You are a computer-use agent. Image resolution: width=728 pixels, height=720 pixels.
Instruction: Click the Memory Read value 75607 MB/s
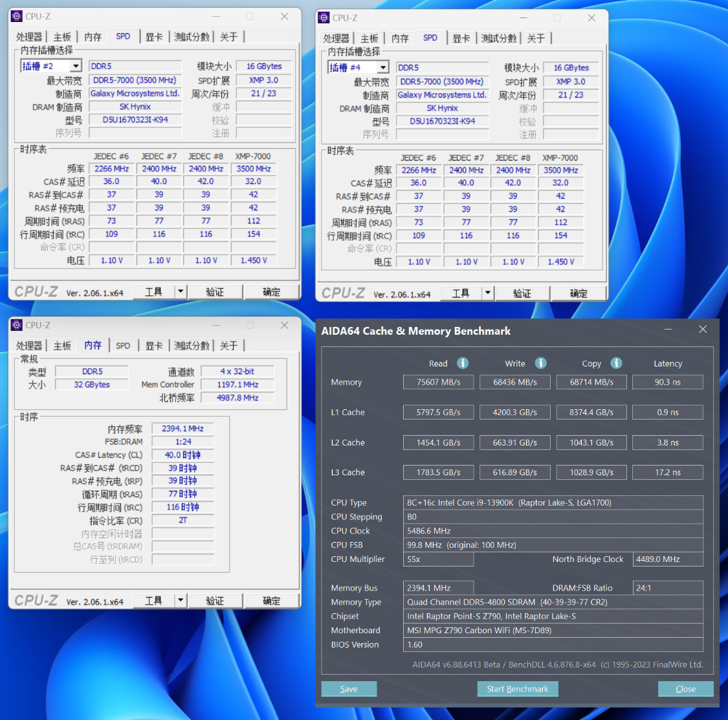[438, 382]
